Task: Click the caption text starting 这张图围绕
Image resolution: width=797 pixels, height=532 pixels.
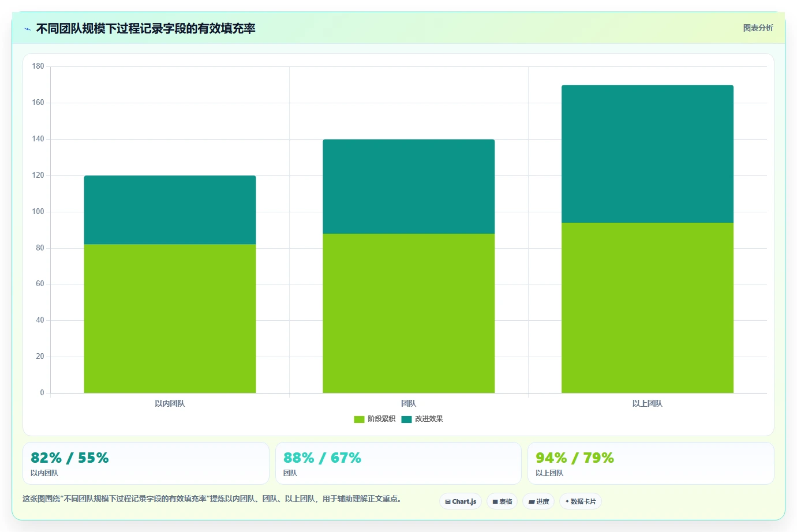Action: [x=212, y=499]
